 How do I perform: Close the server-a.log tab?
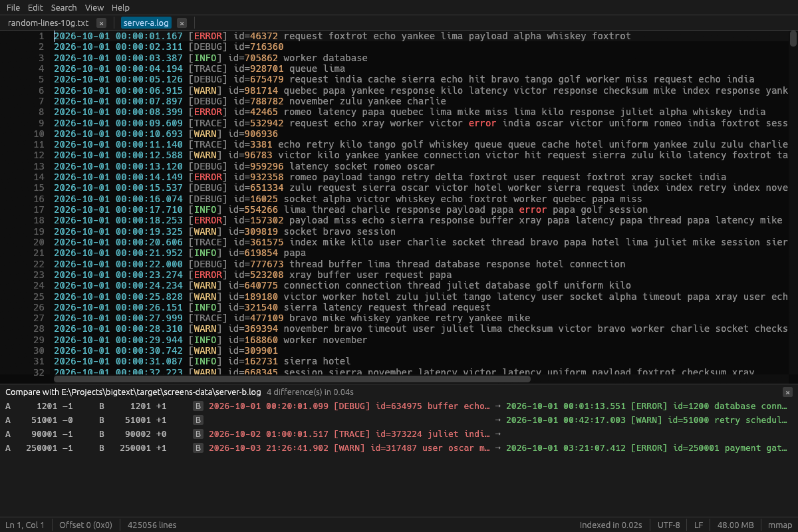coord(182,23)
